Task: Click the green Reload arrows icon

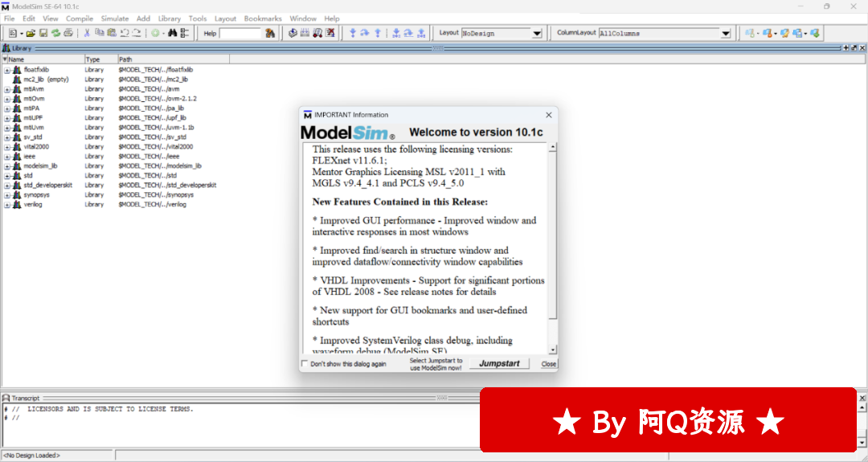Action: pyautogui.click(x=56, y=33)
